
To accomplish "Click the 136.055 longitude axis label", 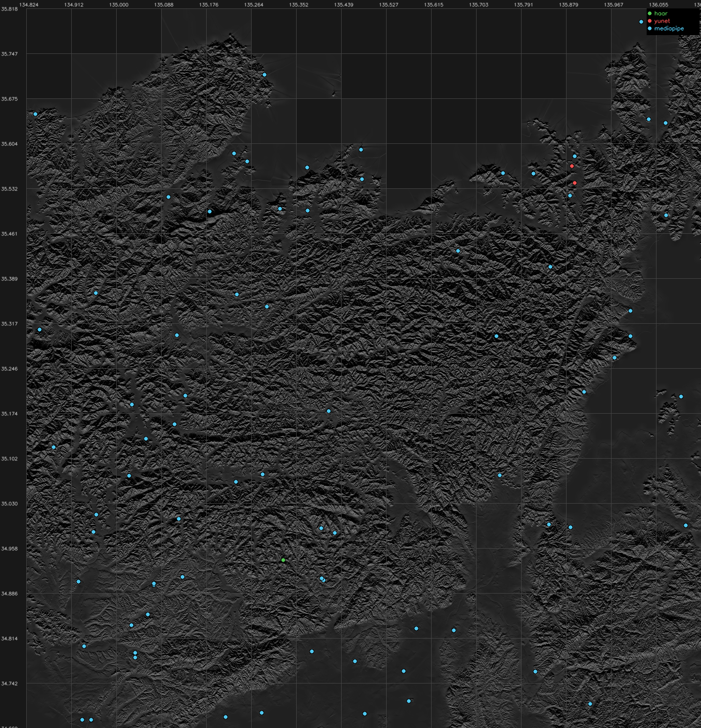I will (x=658, y=5).
